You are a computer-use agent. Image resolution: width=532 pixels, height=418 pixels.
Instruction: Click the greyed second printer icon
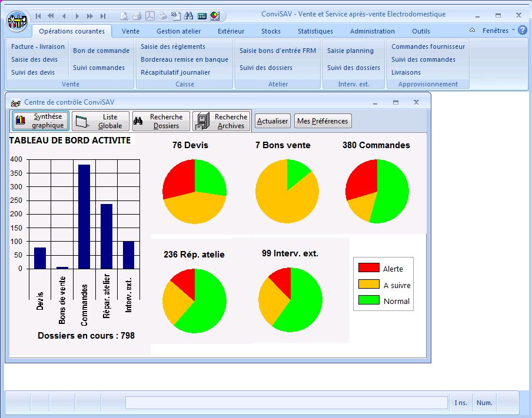pyautogui.click(x=163, y=16)
